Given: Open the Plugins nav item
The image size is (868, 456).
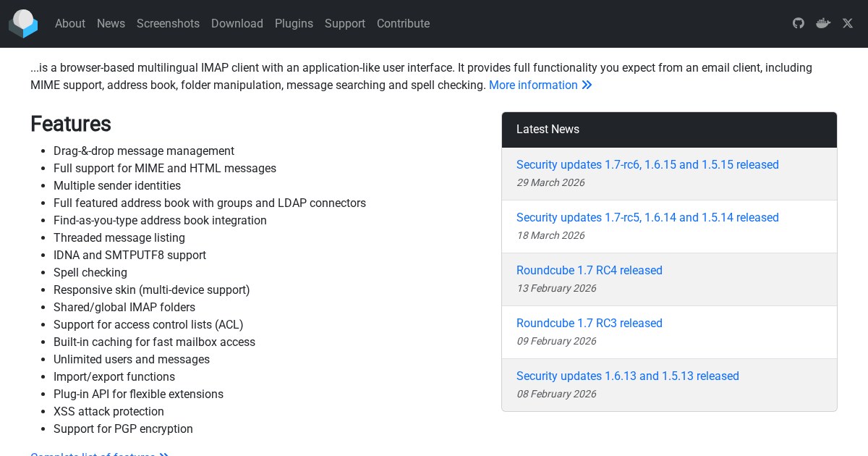Looking at the screenshot, I should pyautogui.click(x=294, y=23).
